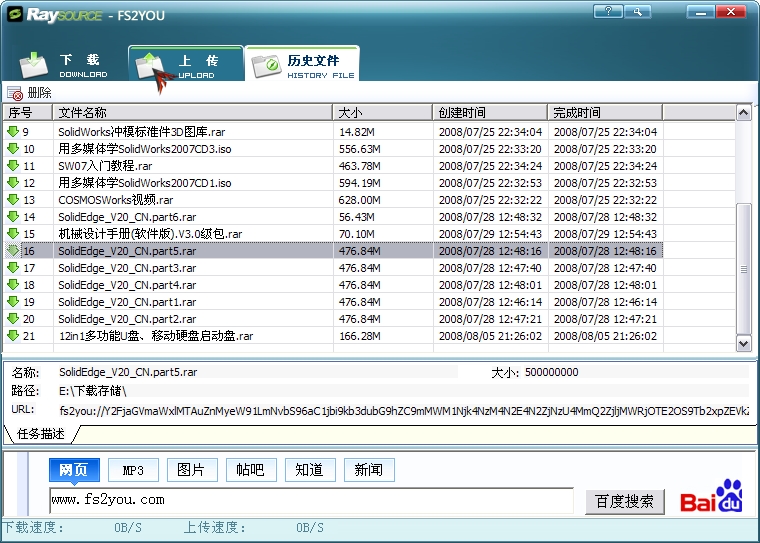Click green arrow icon of row 10
Image resolution: width=760 pixels, height=543 pixels.
13,148
